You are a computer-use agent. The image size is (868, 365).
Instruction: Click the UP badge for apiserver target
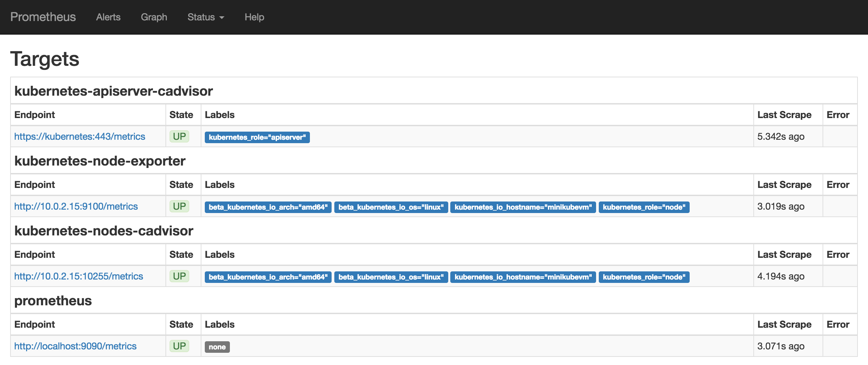point(179,136)
